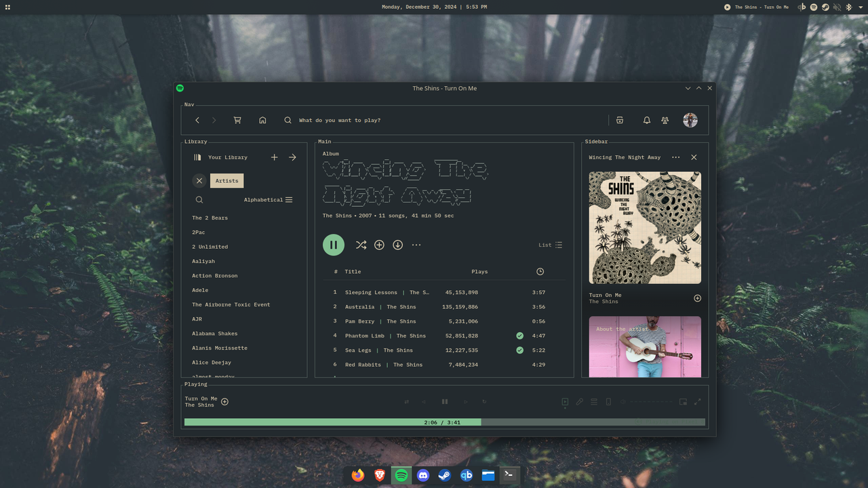Toggle Now Playing view icon

tap(565, 402)
